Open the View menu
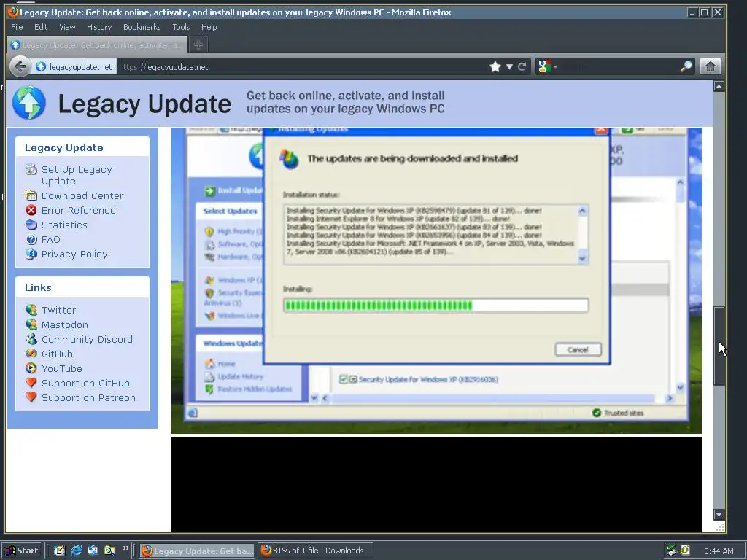747x560 pixels. [67, 27]
